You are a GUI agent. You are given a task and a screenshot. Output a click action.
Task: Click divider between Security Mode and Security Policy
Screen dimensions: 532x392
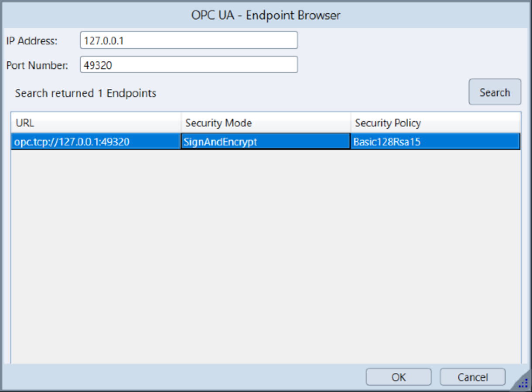(351, 123)
